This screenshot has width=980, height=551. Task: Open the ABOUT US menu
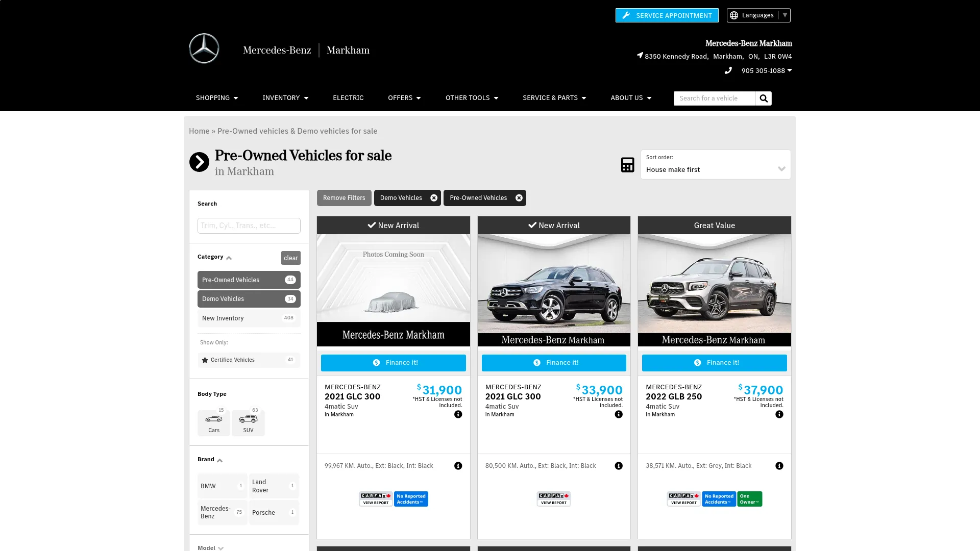631,98
